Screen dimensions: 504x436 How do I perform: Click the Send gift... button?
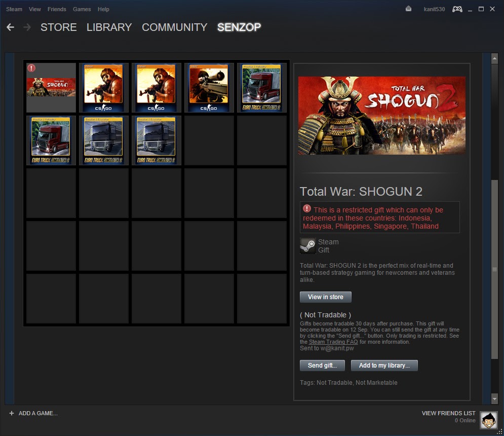tap(322, 366)
